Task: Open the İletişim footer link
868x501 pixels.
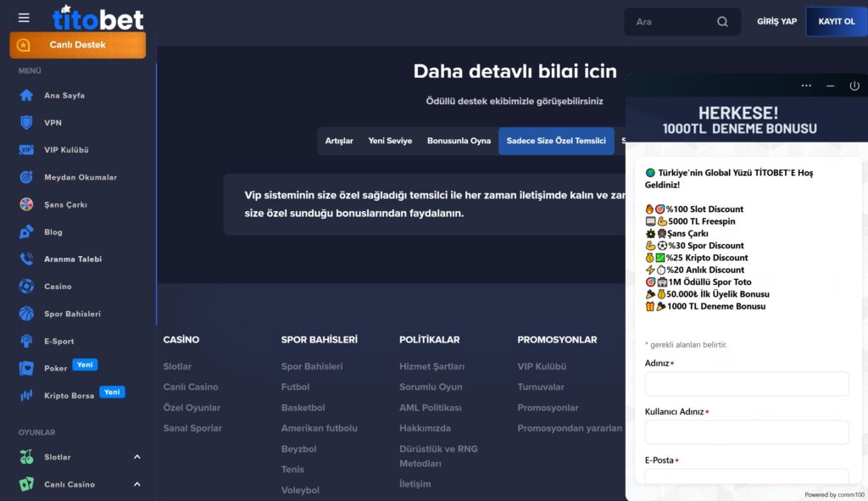Action: click(415, 484)
